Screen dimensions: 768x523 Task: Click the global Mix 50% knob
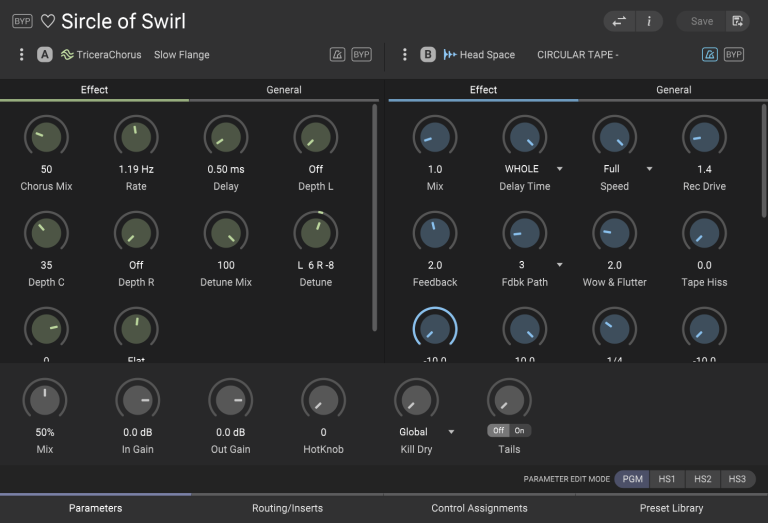[x=45, y=400]
